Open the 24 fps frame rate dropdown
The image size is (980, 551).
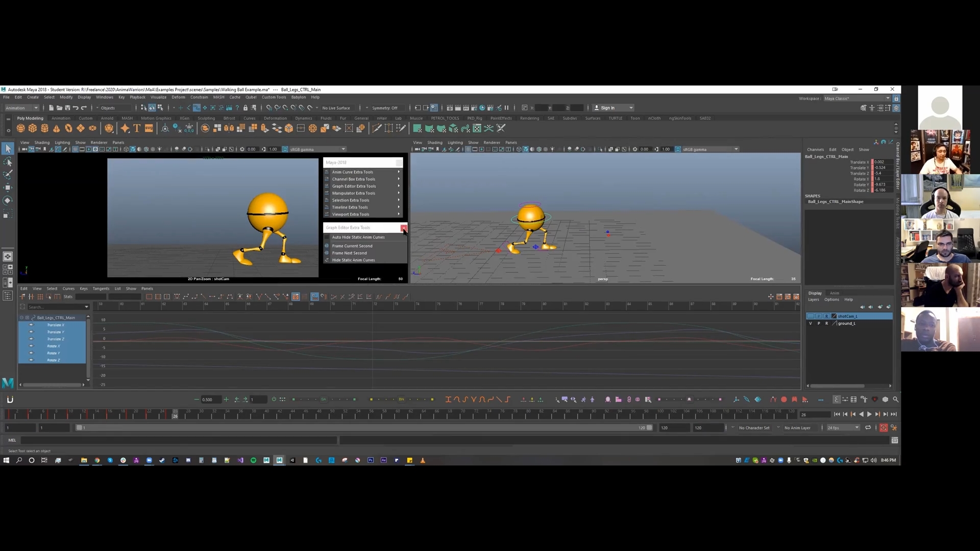(843, 428)
